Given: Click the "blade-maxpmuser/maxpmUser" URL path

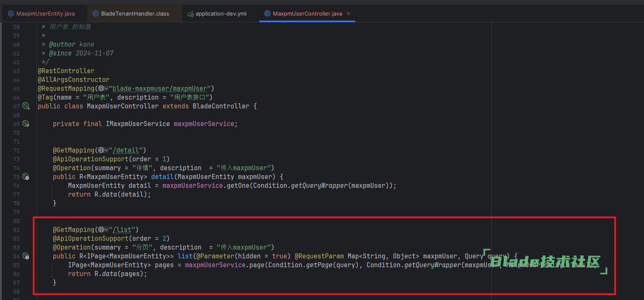Looking at the screenshot, I should 160,88.
